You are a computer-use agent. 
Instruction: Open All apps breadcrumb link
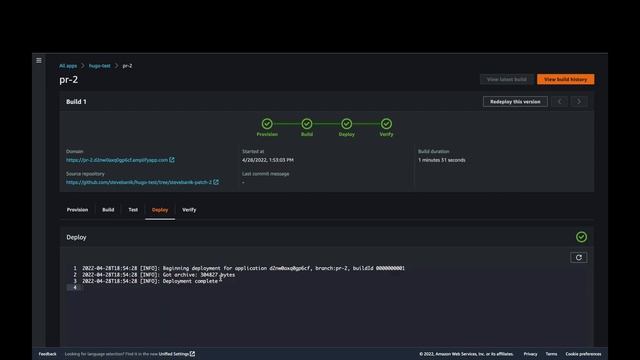pos(68,66)
